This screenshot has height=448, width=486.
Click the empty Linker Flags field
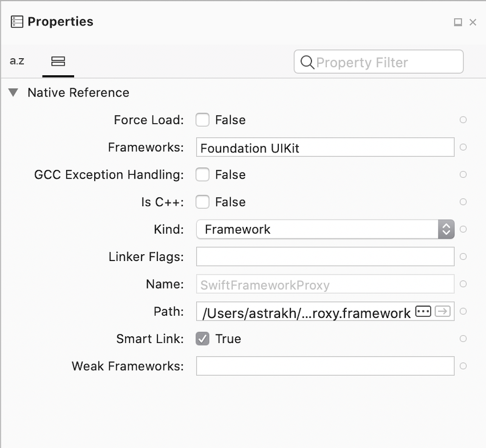coord(325,257)
